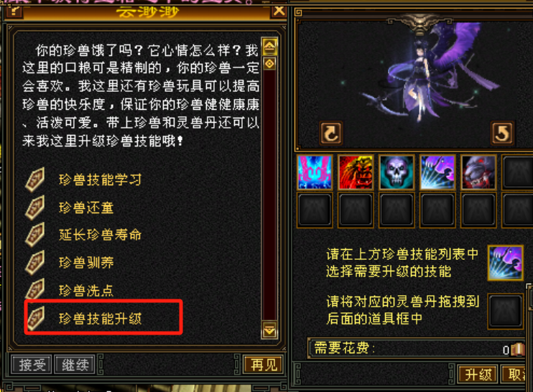Image resolution: width=533 pixels, height=392 pixels.
Task: Open 珍兽技能学习 option
Action: pyautogui.click(x=101, y=179)
